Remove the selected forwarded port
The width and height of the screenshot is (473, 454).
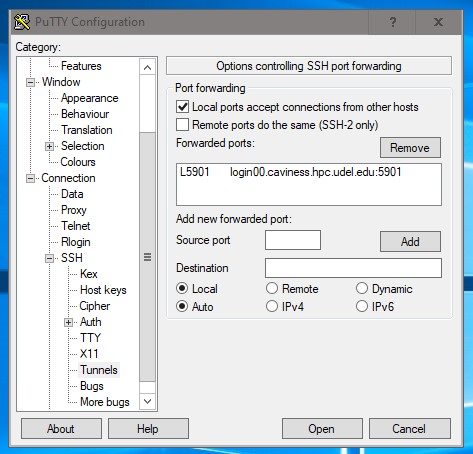[x=410, y=148]
